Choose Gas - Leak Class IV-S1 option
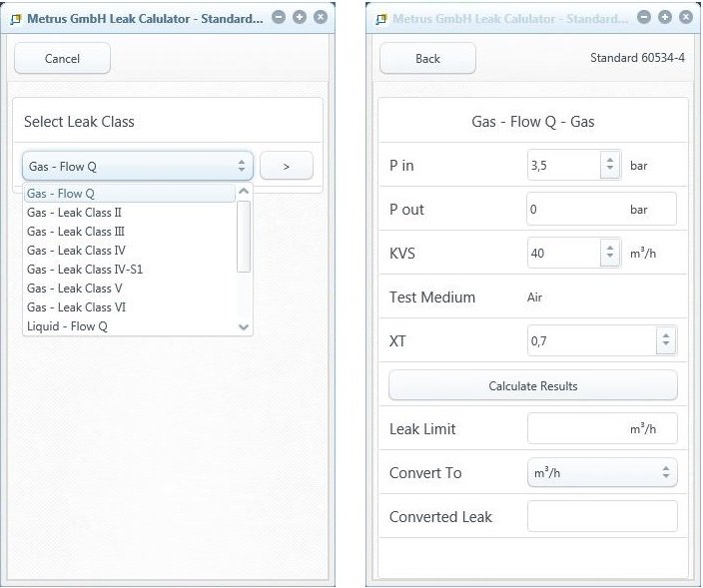This screenshot has height=588, width=703. [85, 270]
